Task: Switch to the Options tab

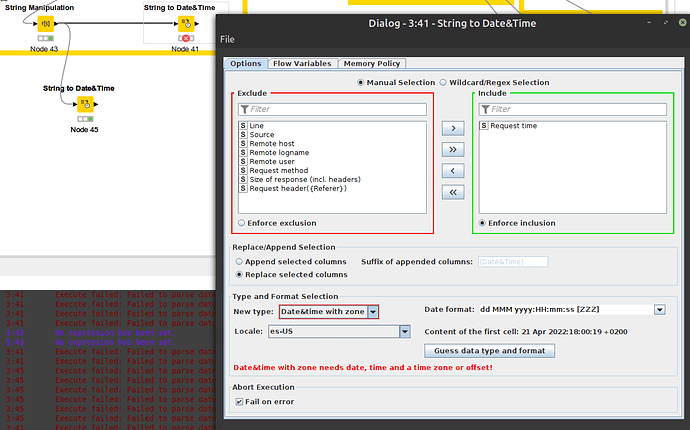Action: coord(246,64)
